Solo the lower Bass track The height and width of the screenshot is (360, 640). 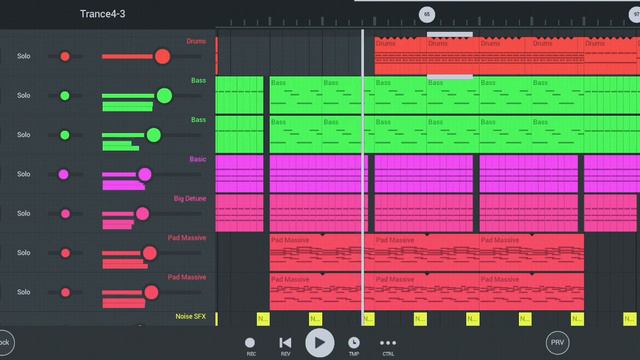[x=24, y=135]
